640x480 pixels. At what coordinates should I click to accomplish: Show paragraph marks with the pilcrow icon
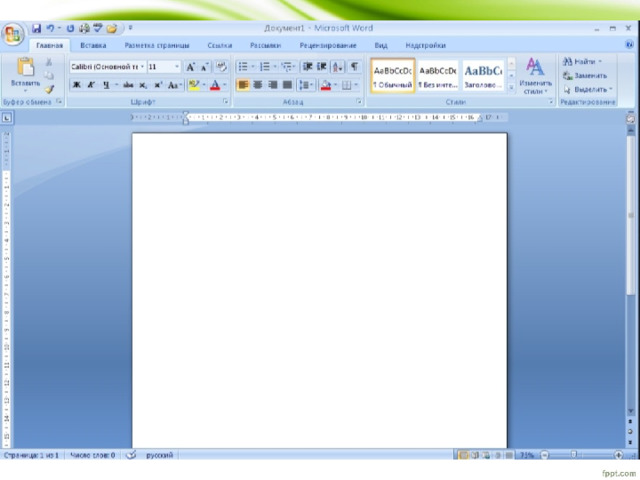pyautogui.click(x=354, y=67)
